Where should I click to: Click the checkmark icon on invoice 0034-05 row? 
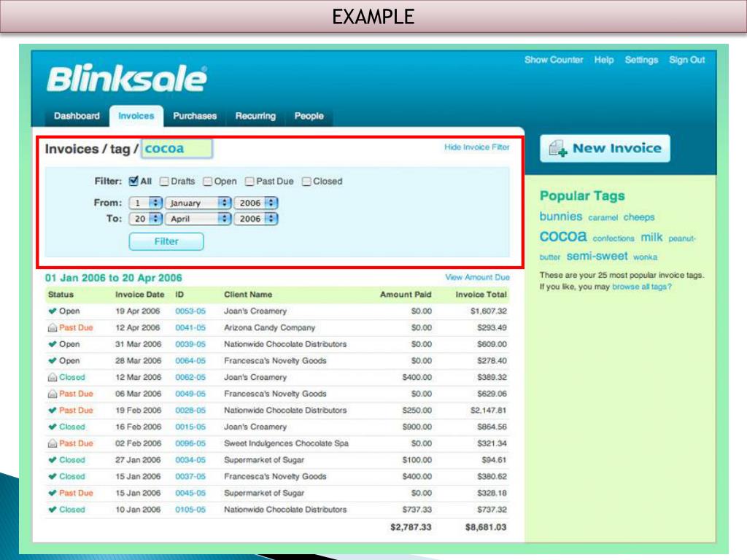point(53,460)
